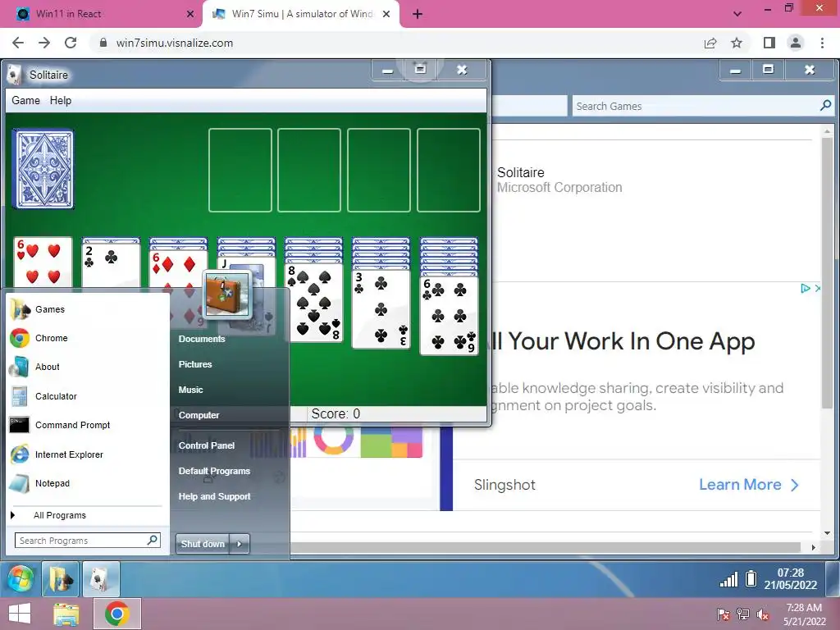Go back in browser history
The height and width of the screenshot is (630, 840).
(x=18, y=43)
